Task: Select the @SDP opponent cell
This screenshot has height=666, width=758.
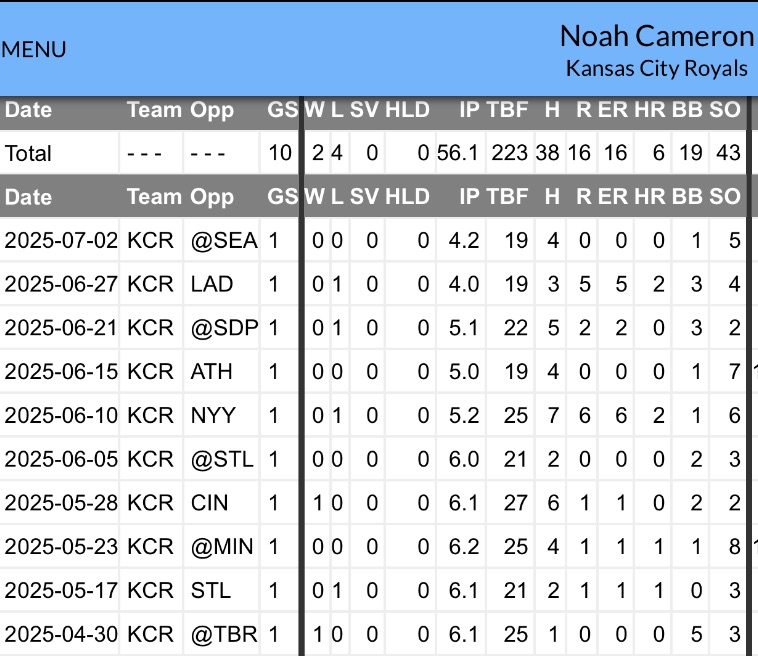Action: (223, 328)
